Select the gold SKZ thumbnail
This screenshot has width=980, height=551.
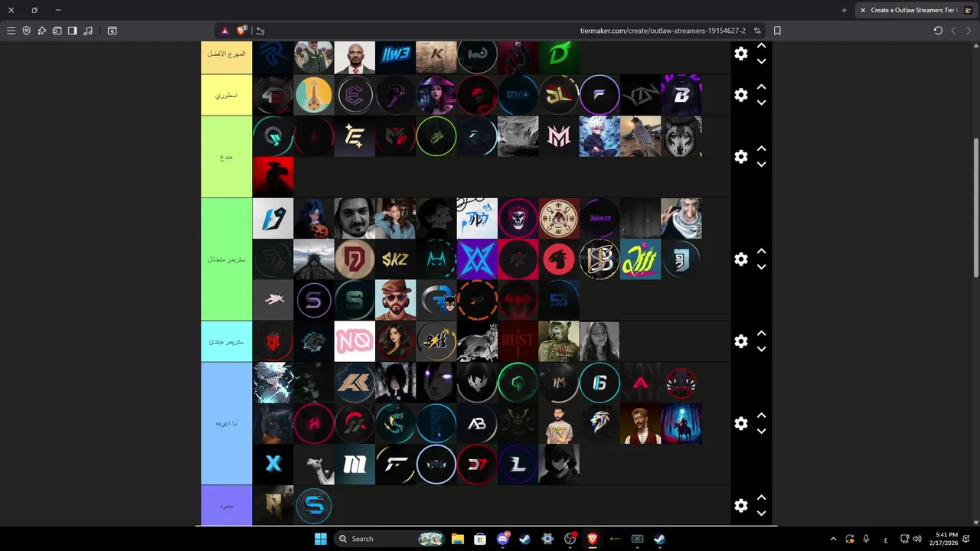tap(395, 259)
